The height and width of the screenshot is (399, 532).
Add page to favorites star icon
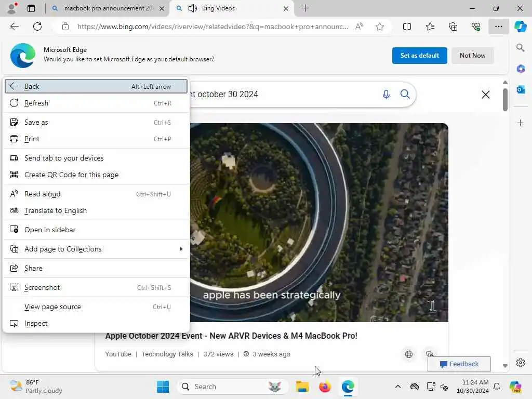click(380, 26)
